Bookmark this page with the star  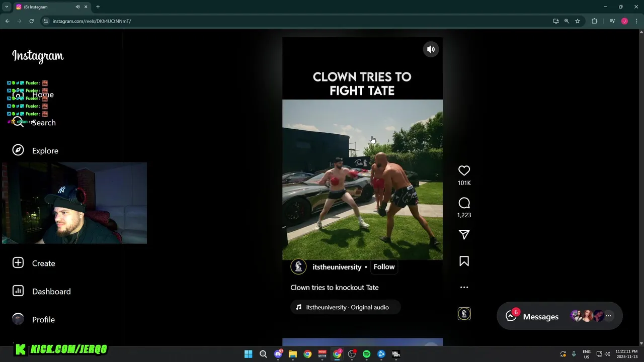[x=578, y=21]
